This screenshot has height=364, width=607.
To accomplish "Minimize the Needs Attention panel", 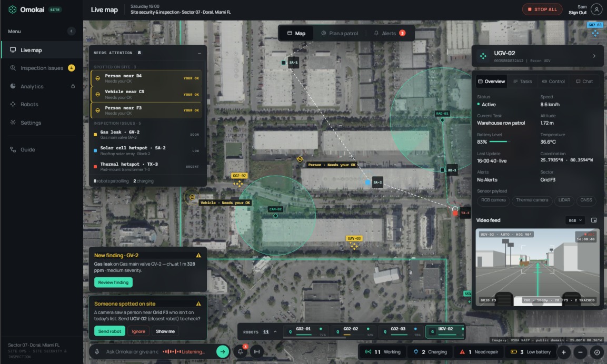I will click(x=200, y=53).
